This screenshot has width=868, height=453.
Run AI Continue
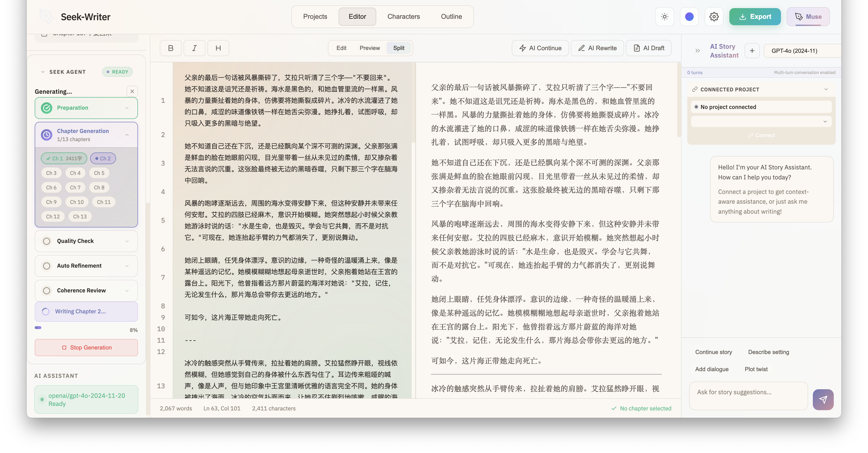point(540,48)
